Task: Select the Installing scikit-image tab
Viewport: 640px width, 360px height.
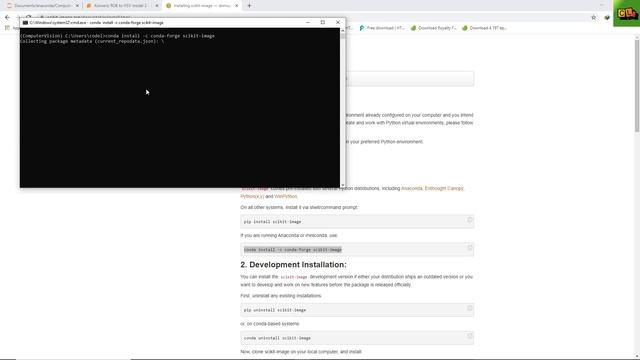Action: tap(202, 6)
